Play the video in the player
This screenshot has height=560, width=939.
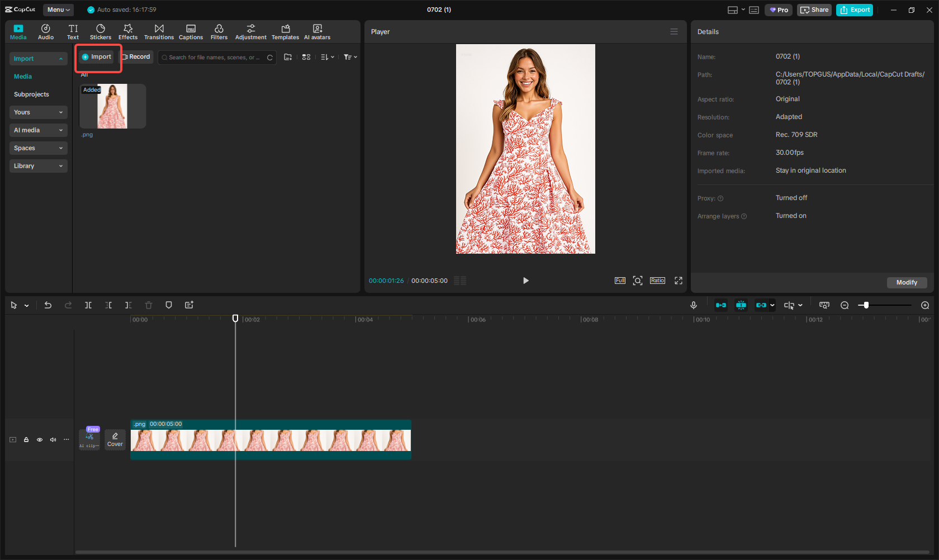coord(525,281)
